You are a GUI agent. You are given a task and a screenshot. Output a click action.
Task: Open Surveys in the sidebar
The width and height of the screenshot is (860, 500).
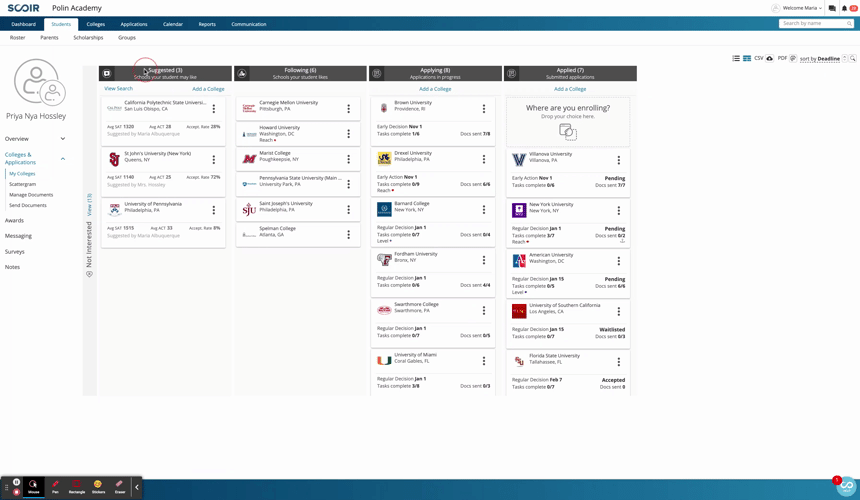[x=15, y=252]
